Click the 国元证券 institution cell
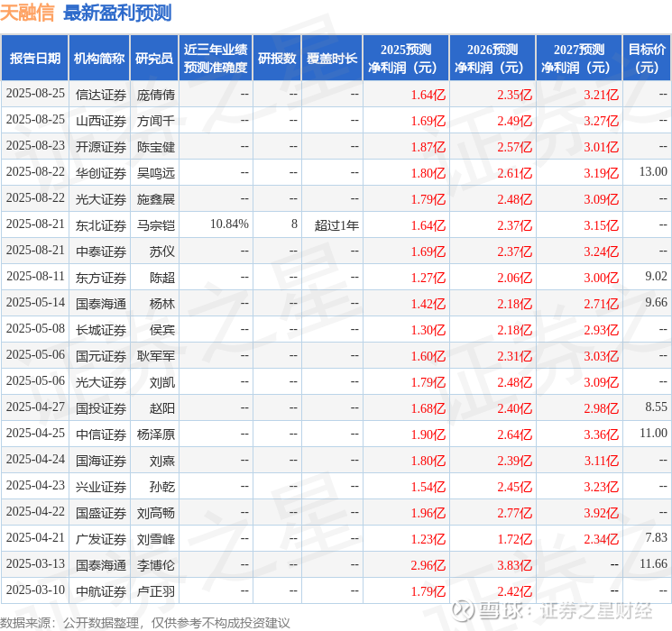Screen dimensions: 672x631 click(101, 356)
